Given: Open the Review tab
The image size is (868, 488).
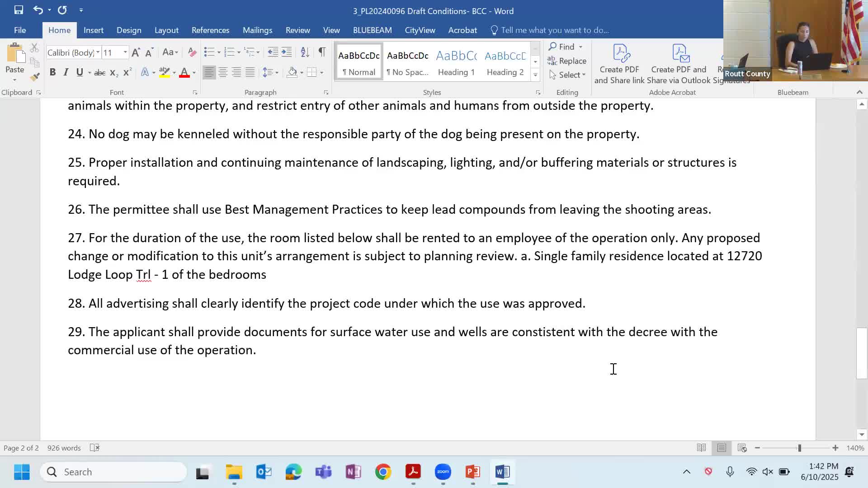Looking at the screenshot, I should click(297, 30).
